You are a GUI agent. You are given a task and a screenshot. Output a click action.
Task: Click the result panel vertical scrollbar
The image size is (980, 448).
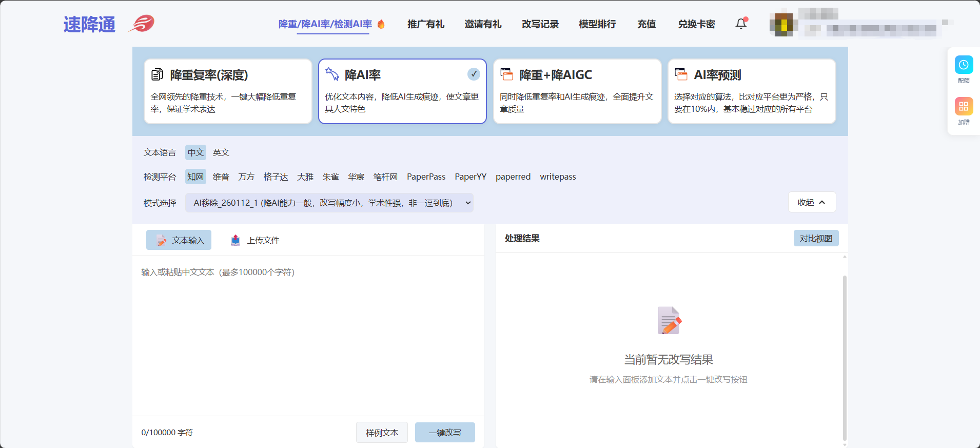tap(845, 358)
